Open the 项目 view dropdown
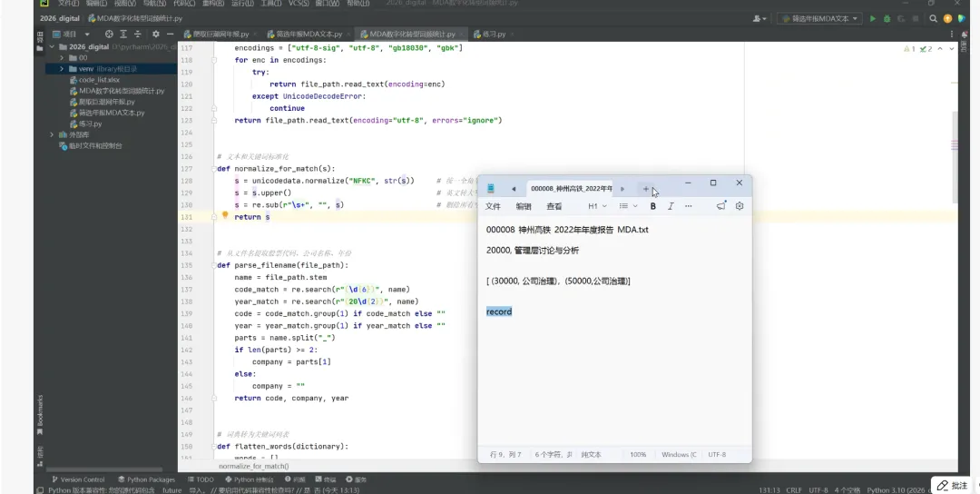 [72, 34]
